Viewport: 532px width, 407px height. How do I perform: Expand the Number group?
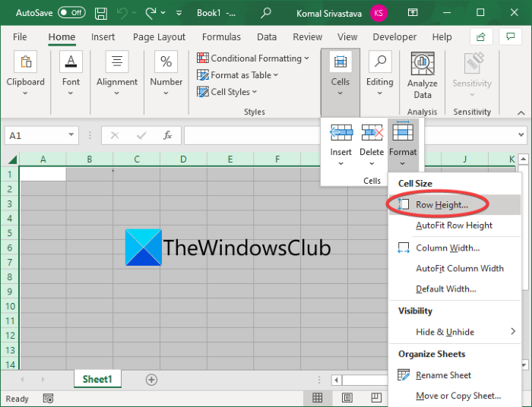click(x=166, y=73)
